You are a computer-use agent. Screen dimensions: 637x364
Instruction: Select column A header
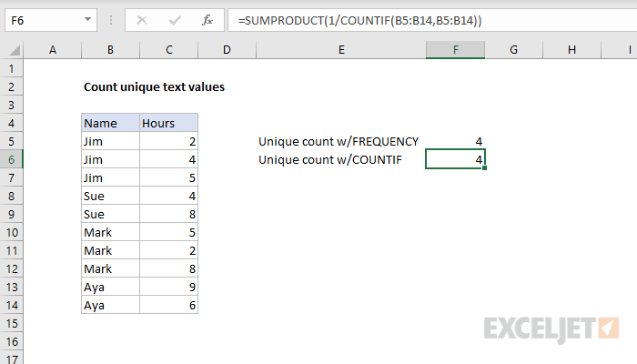click(53, 50)
